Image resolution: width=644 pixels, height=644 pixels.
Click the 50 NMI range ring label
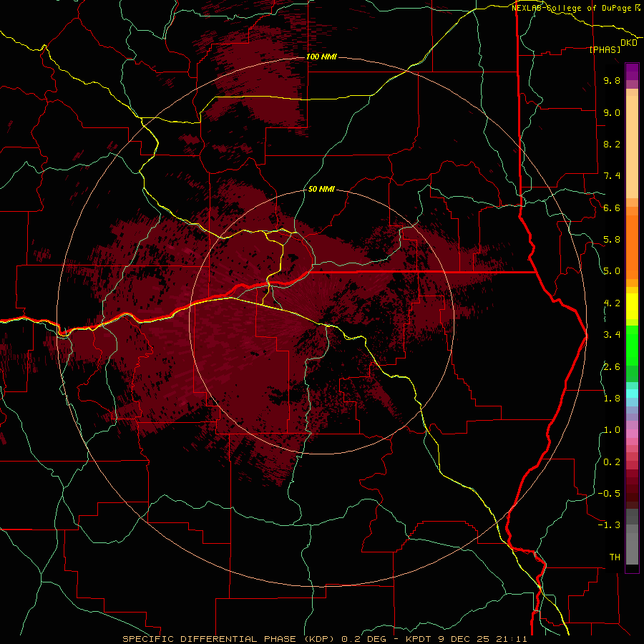point(321,189)
